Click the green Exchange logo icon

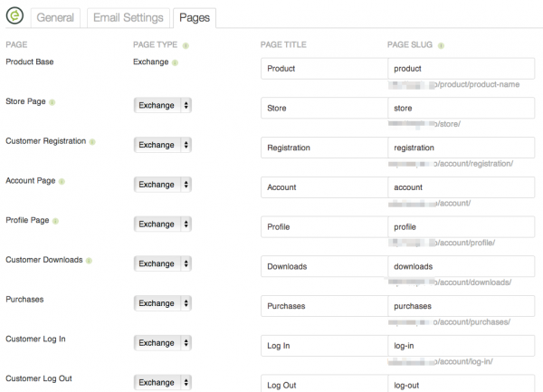pyautogui.click(x=14, y=15)
